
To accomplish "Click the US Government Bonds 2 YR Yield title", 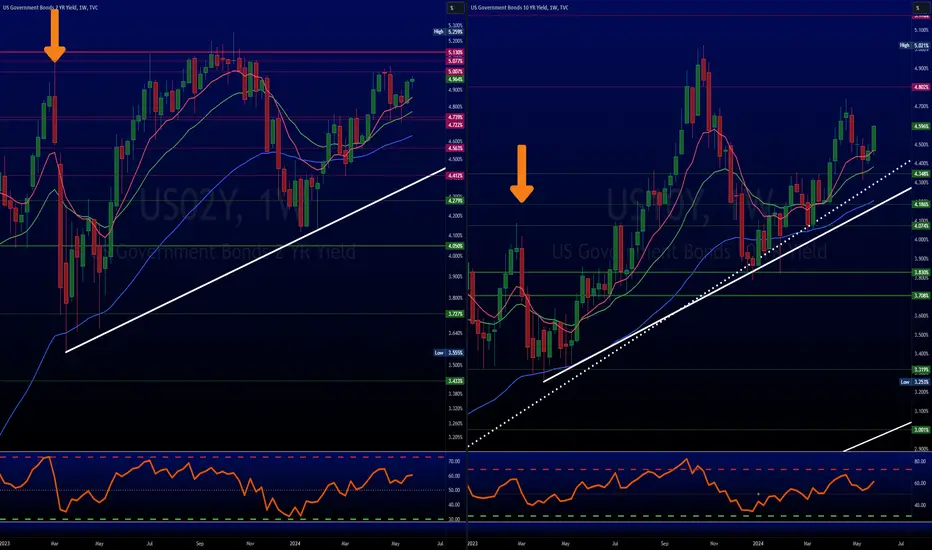I will pos(51,8).
